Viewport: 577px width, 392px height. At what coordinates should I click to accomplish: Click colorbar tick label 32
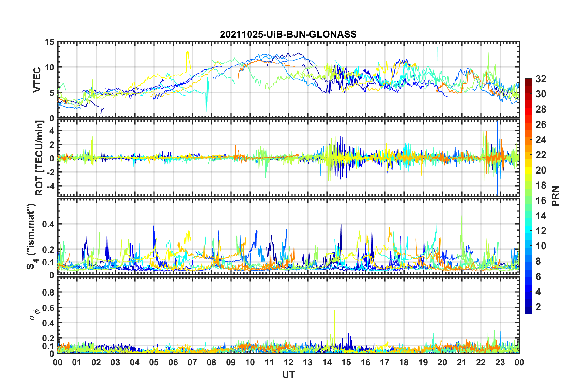(541, 79)
